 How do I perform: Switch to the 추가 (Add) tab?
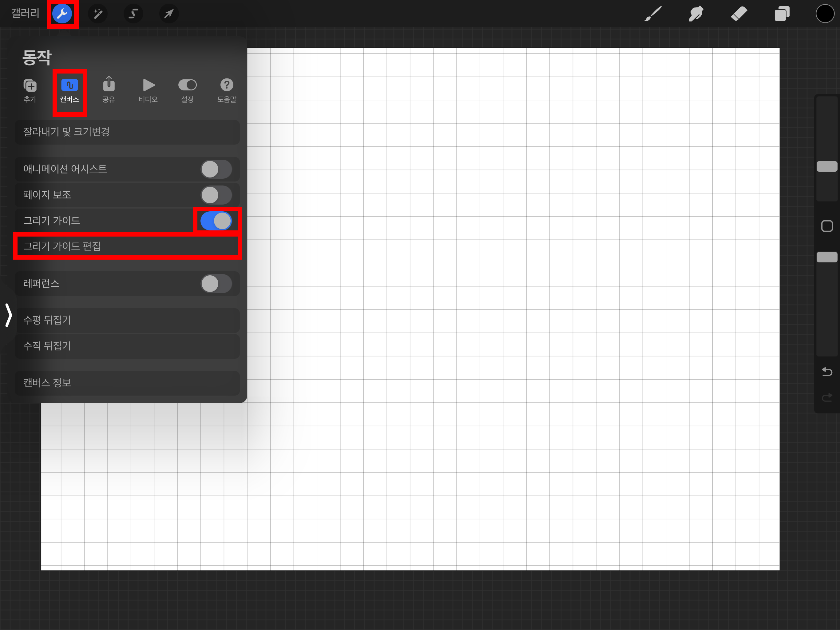coord(30,90)
